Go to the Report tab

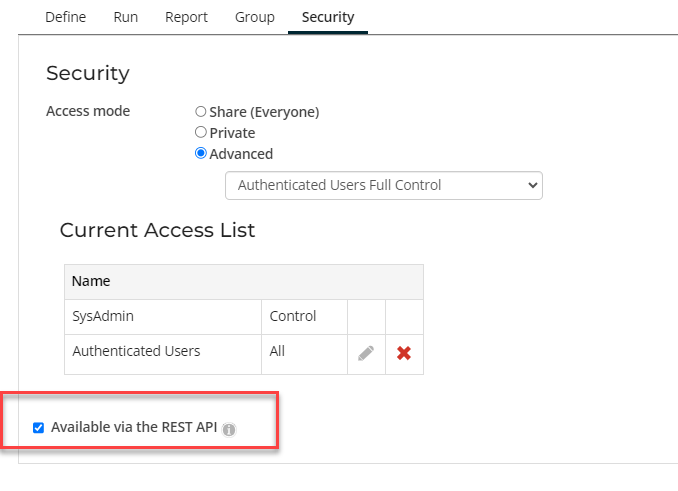186,17
